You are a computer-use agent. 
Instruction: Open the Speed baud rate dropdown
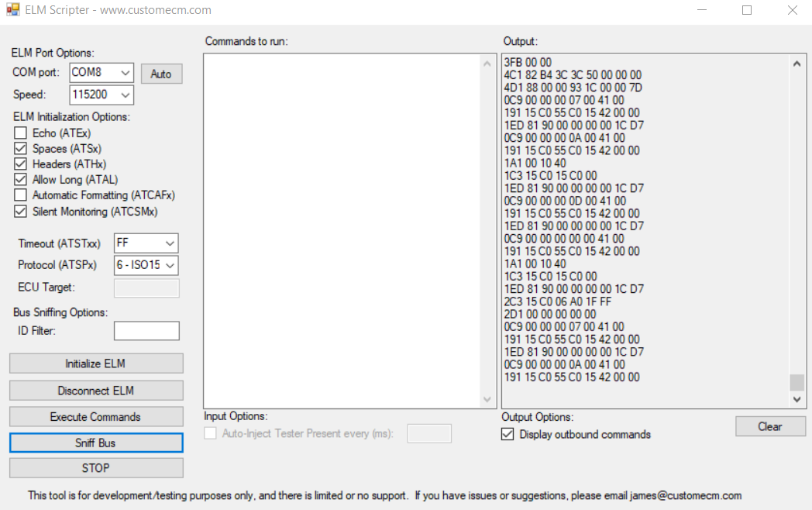click(125, 95)
